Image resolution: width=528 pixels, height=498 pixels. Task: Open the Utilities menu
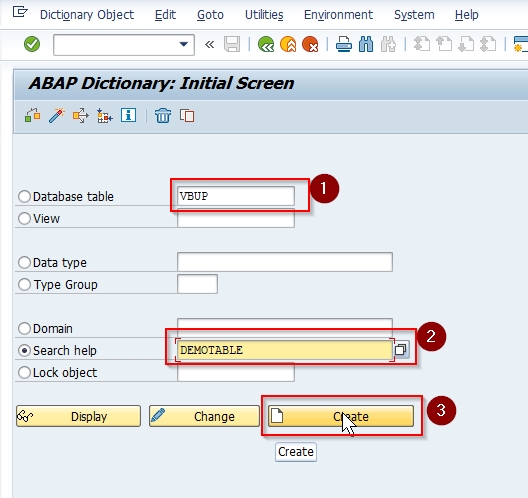point(264,15)
